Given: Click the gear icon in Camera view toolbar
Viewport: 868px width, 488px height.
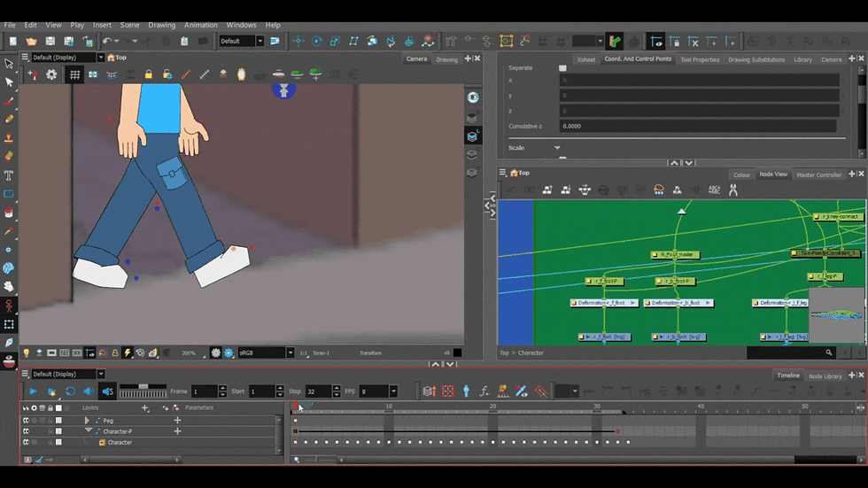Looking at the screenshot, I should (51, 74).
